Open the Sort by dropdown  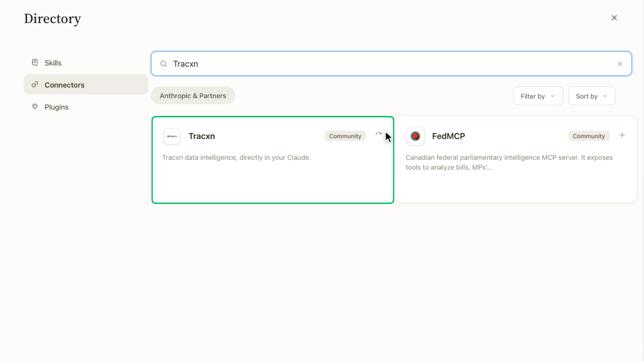(592, 96)
